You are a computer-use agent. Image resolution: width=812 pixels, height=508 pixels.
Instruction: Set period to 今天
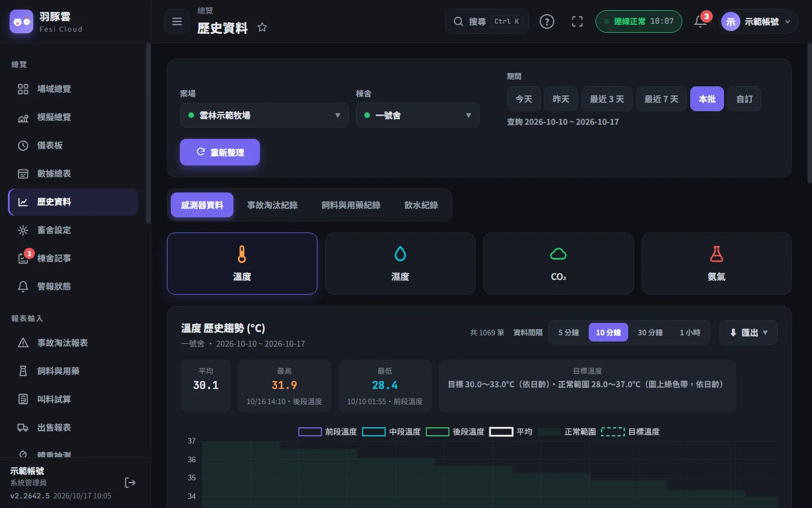[524, 99]
